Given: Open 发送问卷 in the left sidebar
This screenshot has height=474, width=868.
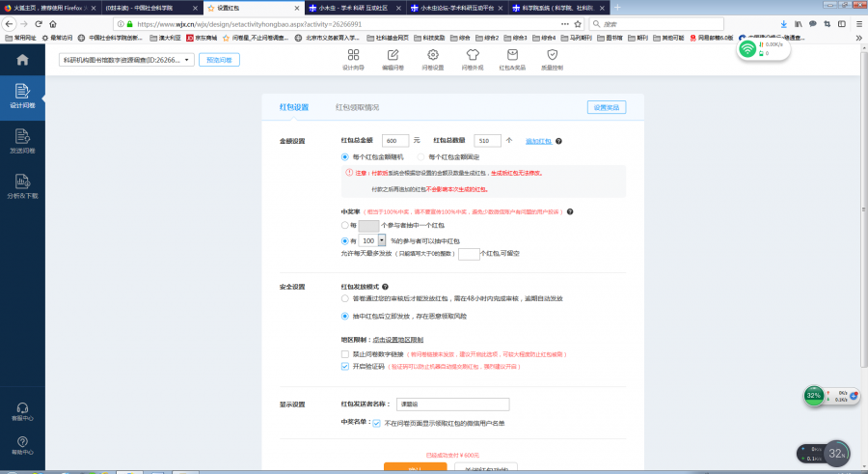Looking at the screenshot, I should 21,142.
